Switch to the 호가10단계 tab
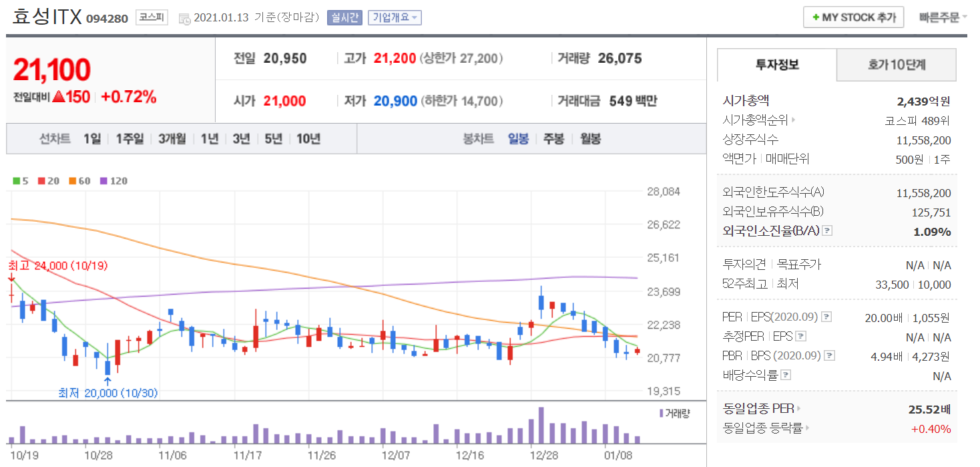 coord(896,65)
